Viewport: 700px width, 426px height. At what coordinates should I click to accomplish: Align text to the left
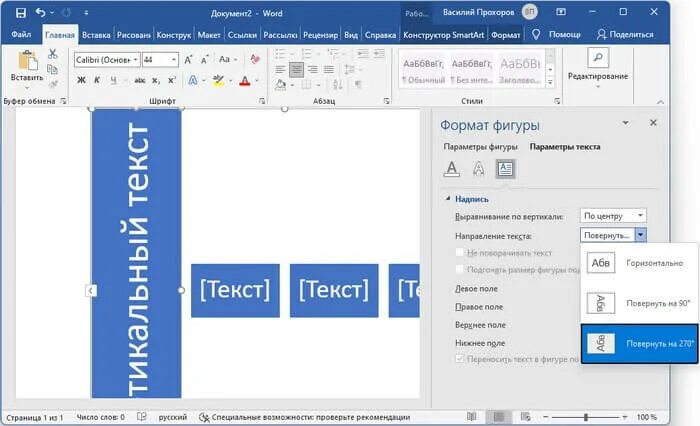pos(280,69)
